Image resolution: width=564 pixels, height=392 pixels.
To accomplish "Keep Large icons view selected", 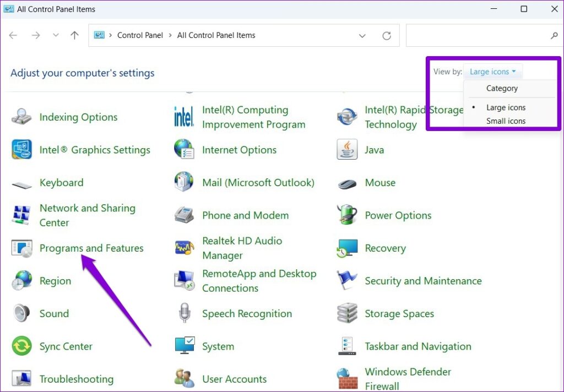I will [x=506, y=107].
